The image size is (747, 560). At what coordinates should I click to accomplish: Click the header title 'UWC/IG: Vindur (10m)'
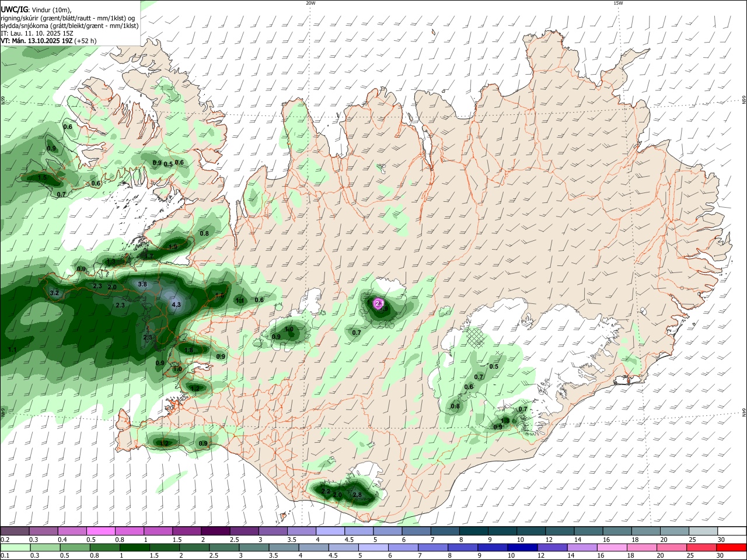35,9
